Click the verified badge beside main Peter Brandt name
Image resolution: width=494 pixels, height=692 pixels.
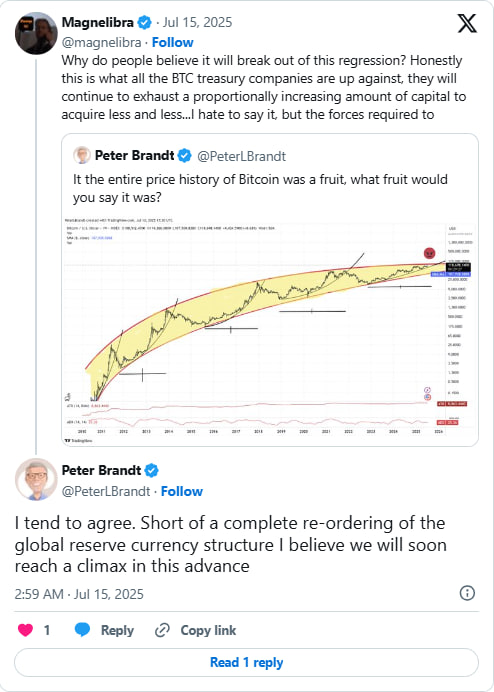[x=151, y=470]
